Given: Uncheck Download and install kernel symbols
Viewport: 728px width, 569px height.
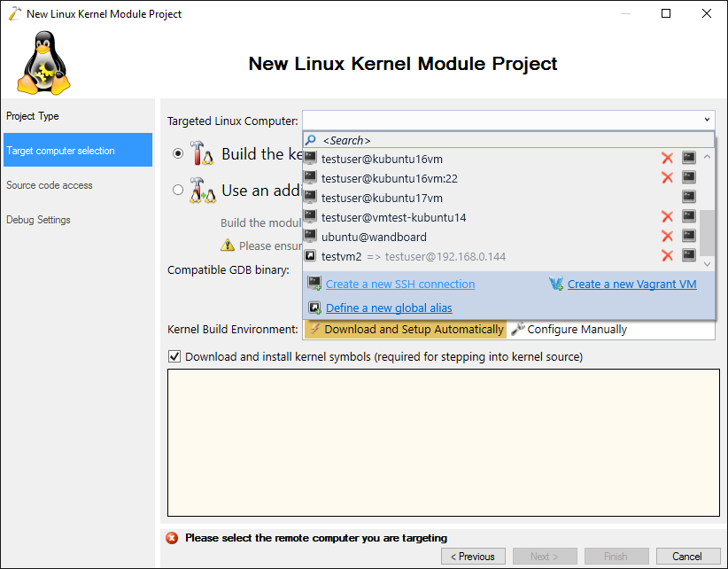Looking at the screenshot, I should coord(174,356).
